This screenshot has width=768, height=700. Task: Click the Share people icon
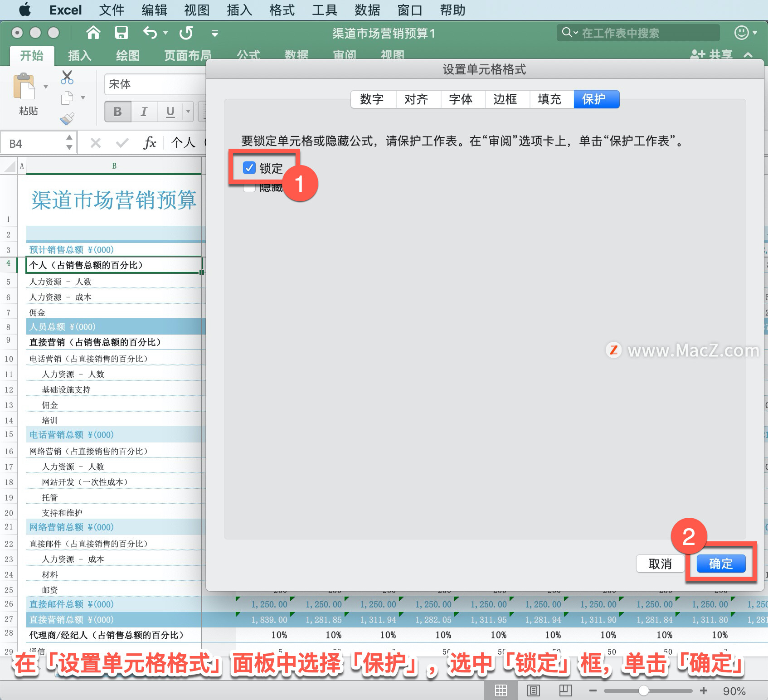[698, 55]
